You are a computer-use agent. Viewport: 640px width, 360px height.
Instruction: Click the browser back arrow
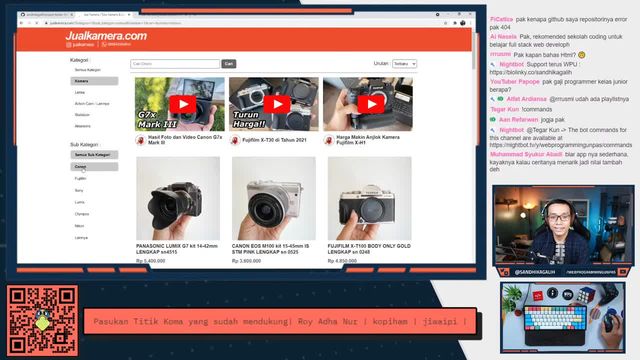22,23
